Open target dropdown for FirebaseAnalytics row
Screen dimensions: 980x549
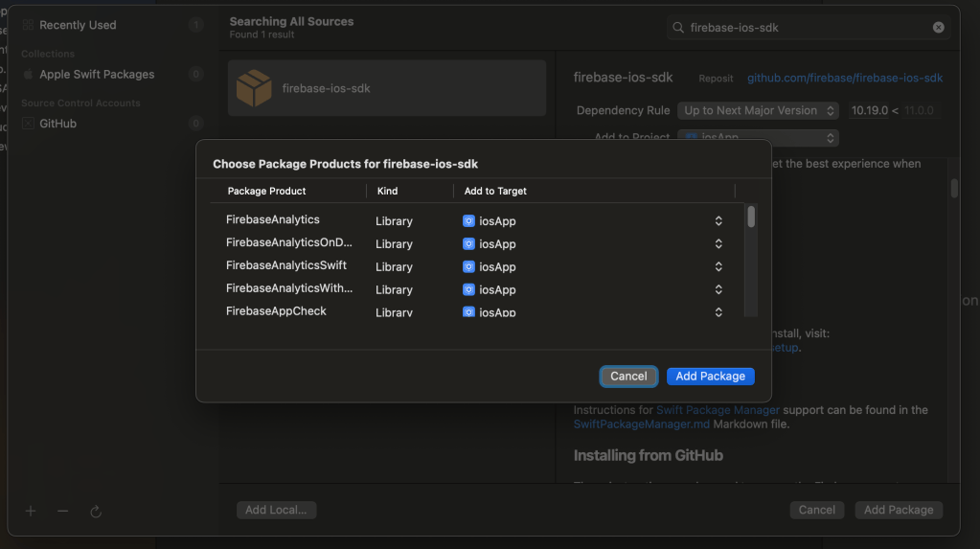point(718,221)
